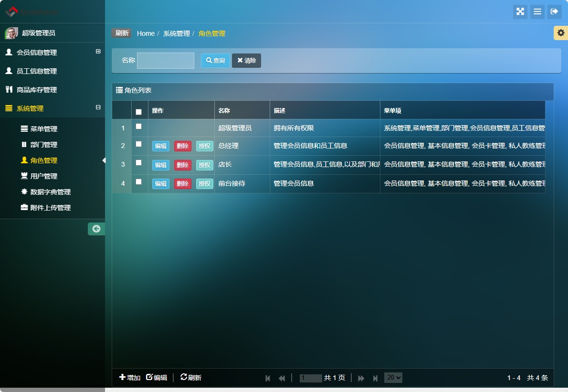Image resolution: width=568 pixels, height=392 pixels.
Task: Click the Home breadcrumb link
Action: 146,33
